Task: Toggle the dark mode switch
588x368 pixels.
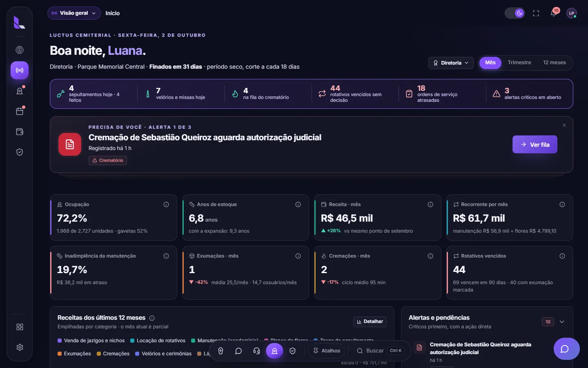Action: coord(514,13)
